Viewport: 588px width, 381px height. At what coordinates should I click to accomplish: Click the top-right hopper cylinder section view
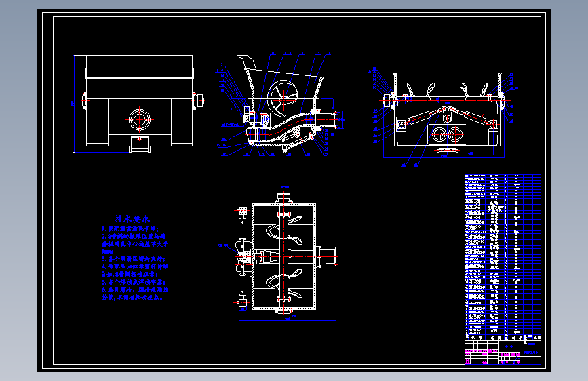(444, 117)
